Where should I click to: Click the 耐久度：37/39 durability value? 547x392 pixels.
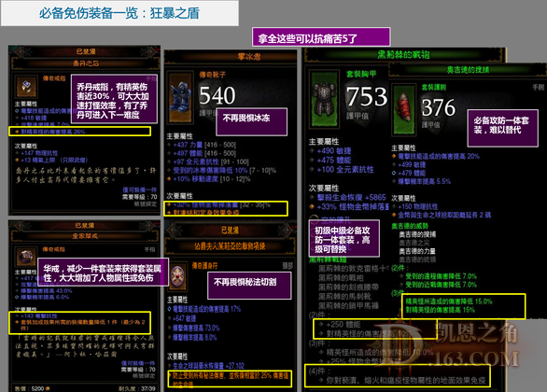point(136,388)
